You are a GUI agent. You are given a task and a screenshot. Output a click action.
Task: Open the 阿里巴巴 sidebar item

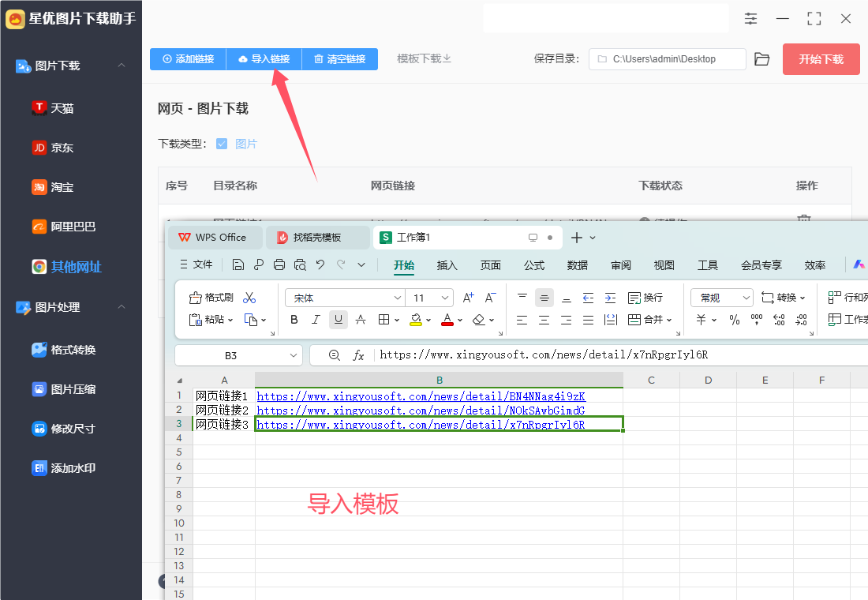[x=64, y=227]
